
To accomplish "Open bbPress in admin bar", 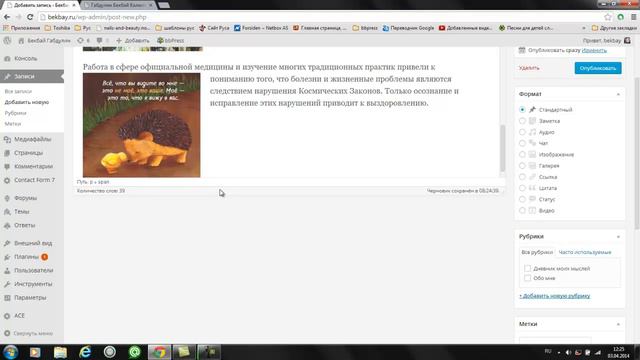I will (x=171, y=40).
